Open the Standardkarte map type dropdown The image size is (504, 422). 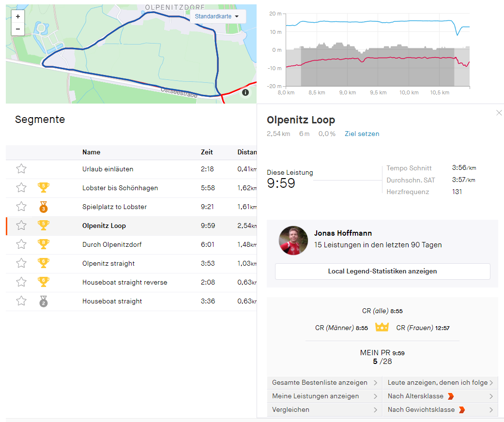pyautogui.click(x=217, y=16)
